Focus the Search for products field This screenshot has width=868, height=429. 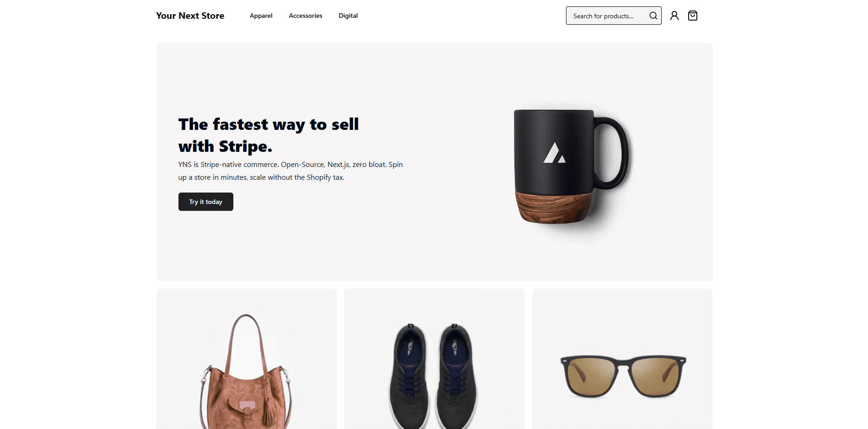[x=606, y=16]
